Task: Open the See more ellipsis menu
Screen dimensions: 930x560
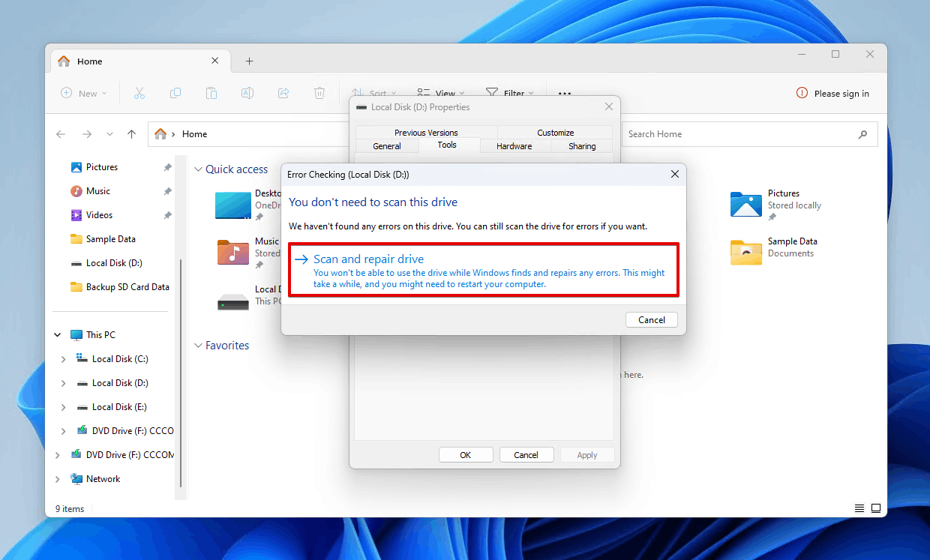Action: (x=565, y=93)
